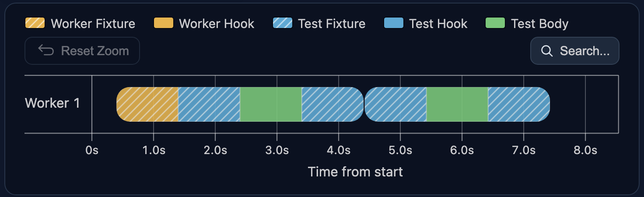Click the 0s tick label on the time axis
Viewport: 644px width, 197px height.
91,150
